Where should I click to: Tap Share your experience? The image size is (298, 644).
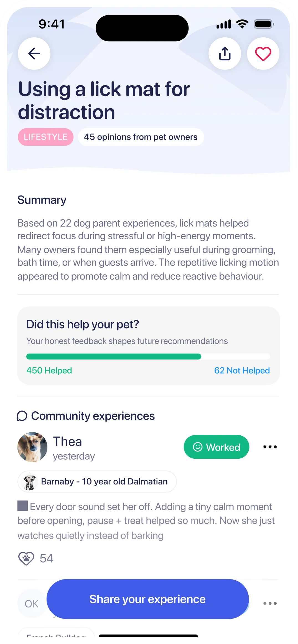pos(148,599)
